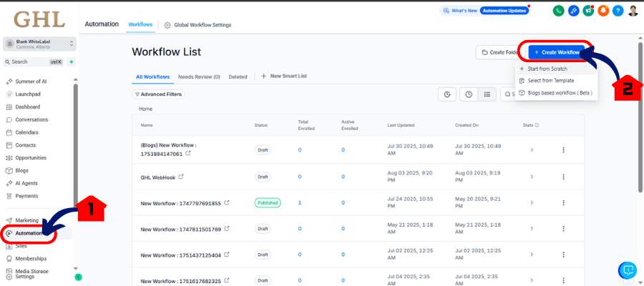The image size is (644, 286).
Task: Open three-dot menu for New Workflow : 1747811501769
Action: 564,229
